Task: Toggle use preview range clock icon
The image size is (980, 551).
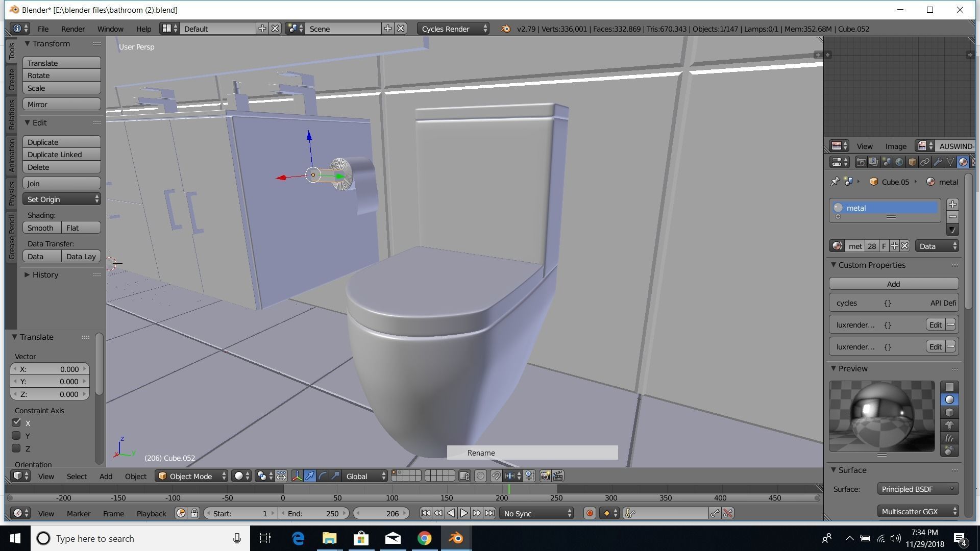Action: click(181, 513)
